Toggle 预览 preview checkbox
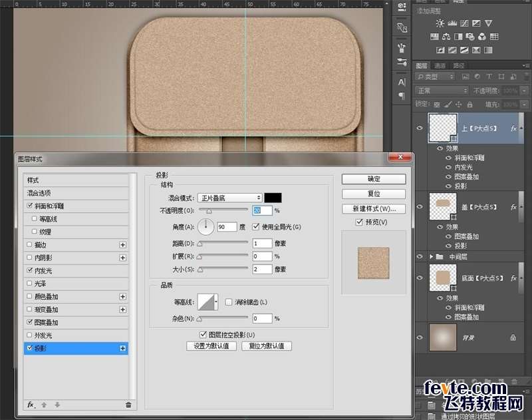The height and width of the screenshot is (420, 532). click(359, 222)
